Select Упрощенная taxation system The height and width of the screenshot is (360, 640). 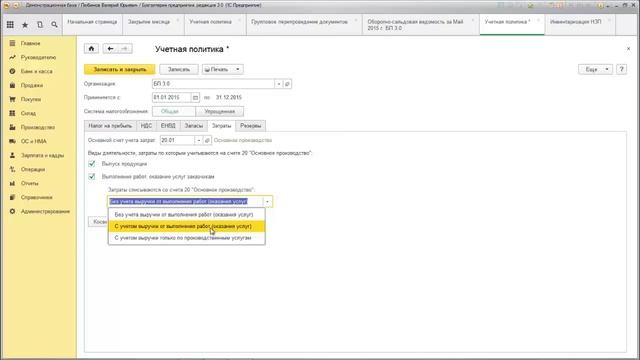click(x=220, y=111)
